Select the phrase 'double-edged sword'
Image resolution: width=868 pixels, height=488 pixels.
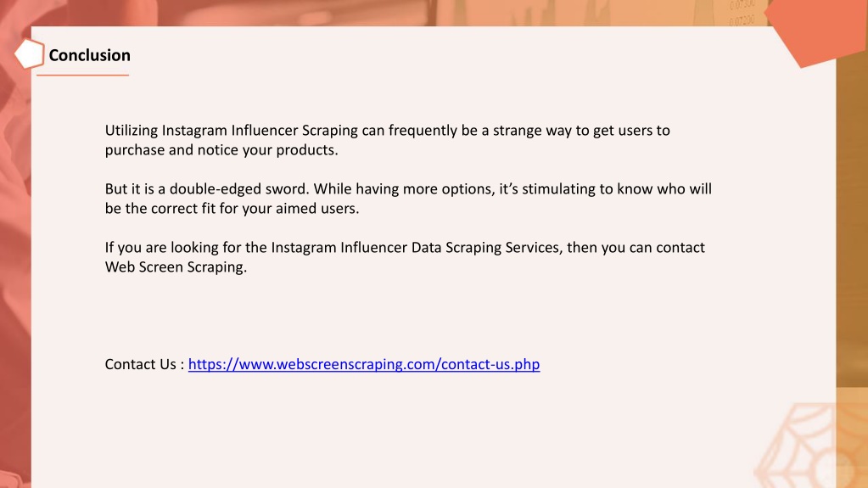coord(238,189)
